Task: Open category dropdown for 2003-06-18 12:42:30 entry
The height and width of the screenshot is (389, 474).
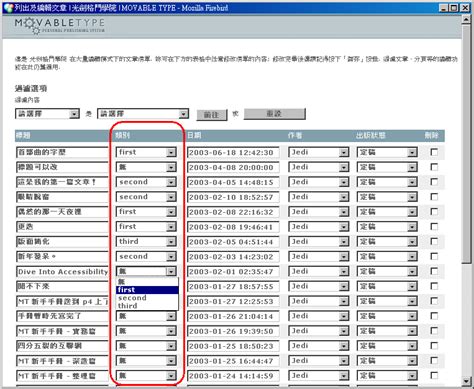Action: point(146,152)
